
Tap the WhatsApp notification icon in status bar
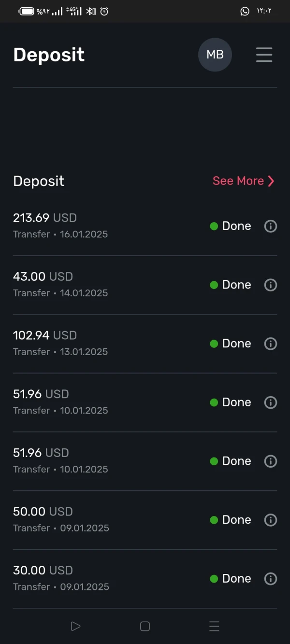pos(245,11)
